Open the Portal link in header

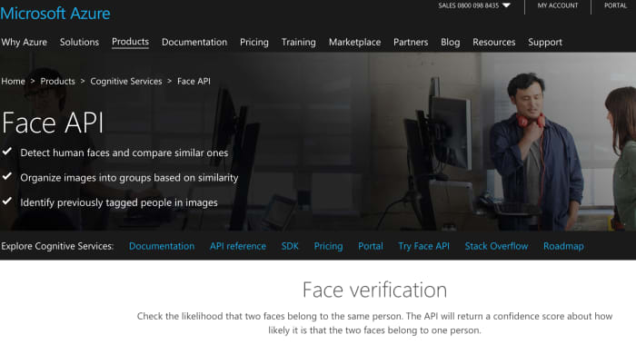point(615,5)
